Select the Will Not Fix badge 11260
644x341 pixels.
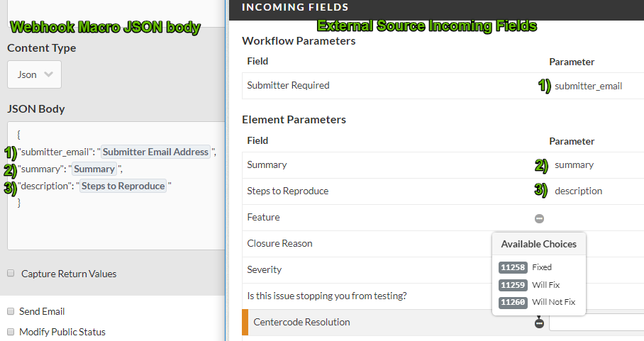click(x=513, y=302)
